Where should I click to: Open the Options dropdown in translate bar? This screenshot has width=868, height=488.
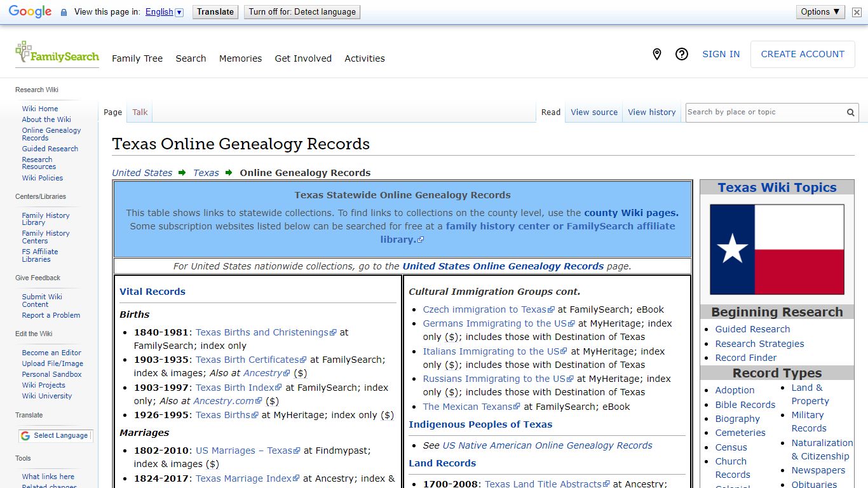[x=820, y=12]
